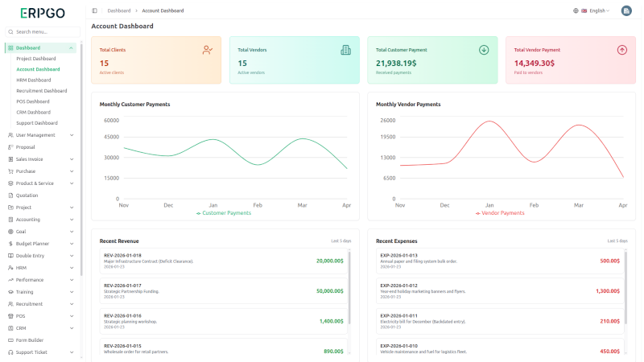Screen dimensions: 644x362
Task: Open HRM Dashboard from sidebar
Action: click(x=34, y=80)
